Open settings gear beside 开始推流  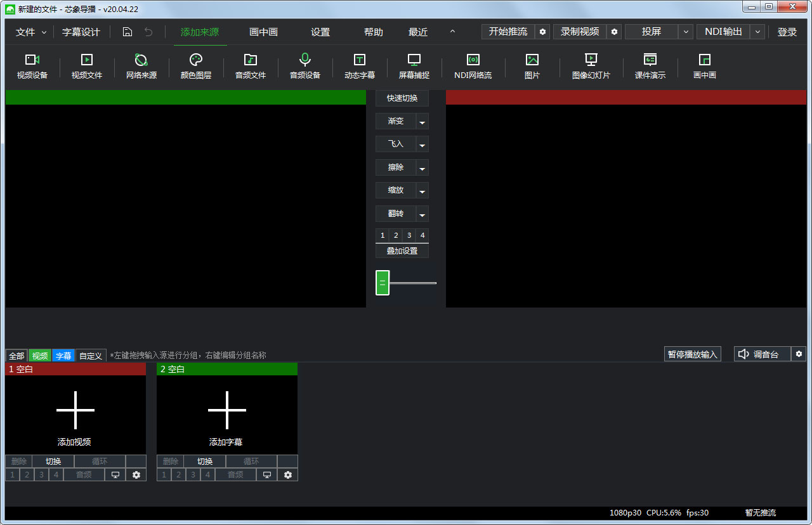click(x=542, y=32)
